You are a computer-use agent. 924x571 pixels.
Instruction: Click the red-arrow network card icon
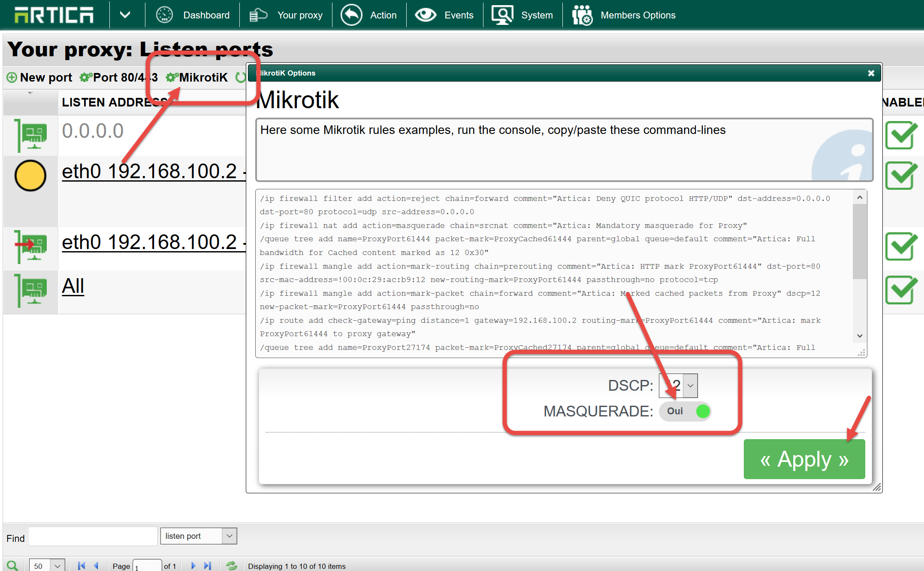pyautogui.click(x=30, y=247)
